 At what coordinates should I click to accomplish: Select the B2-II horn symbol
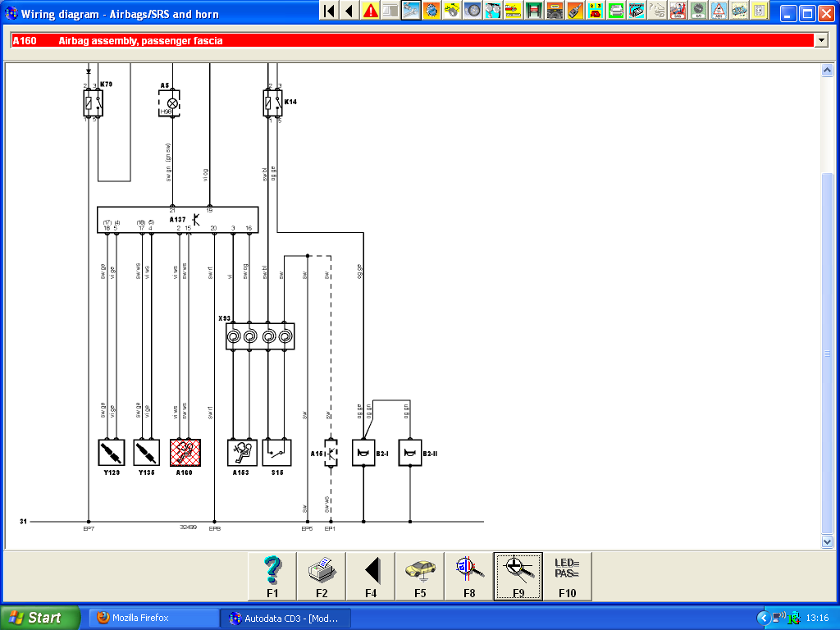point(410,453)
